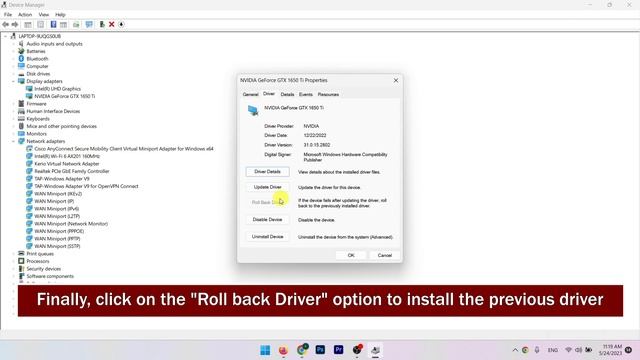Viewport: 640px width, 360px height.
Task: Open Photoshop from the taskbar
Action: coord(320,350)
